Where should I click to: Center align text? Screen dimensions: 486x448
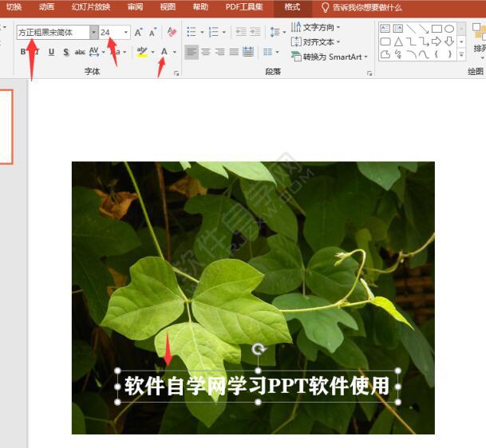[x=206, y=52]
